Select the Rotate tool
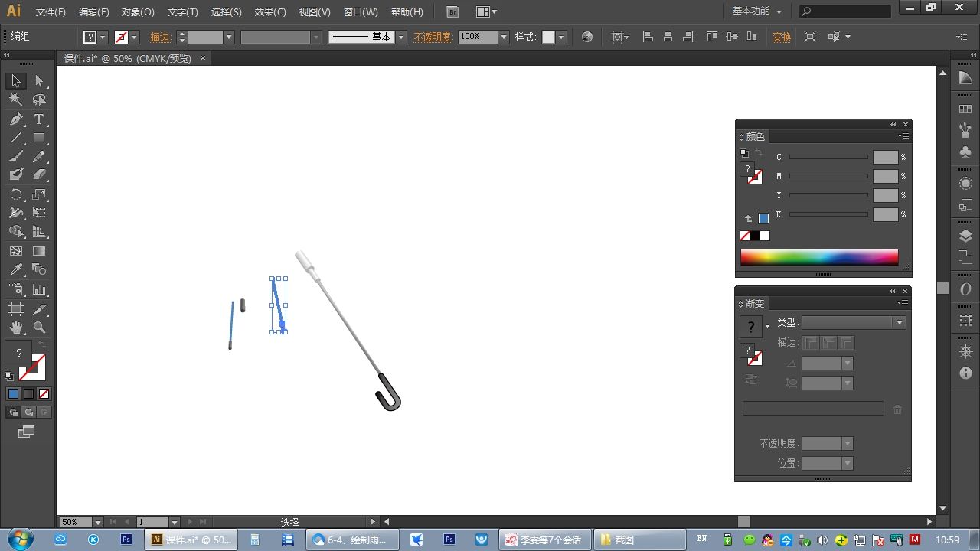 tap(16, 194)
